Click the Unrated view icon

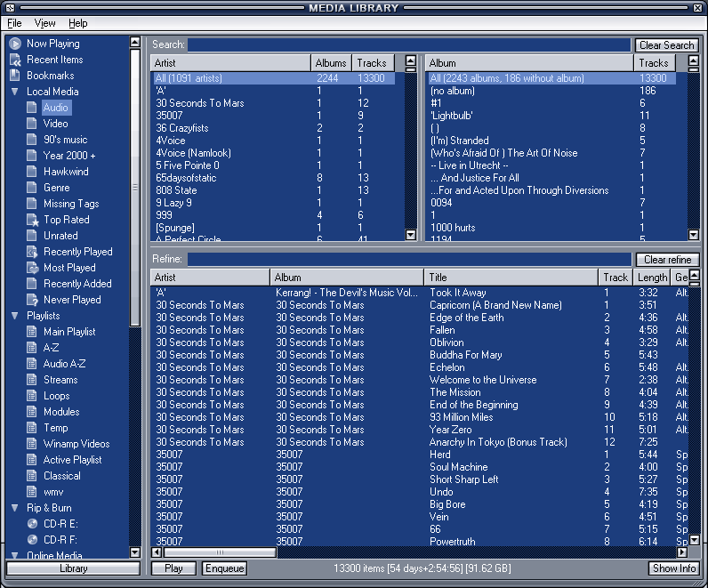[32, 236]
